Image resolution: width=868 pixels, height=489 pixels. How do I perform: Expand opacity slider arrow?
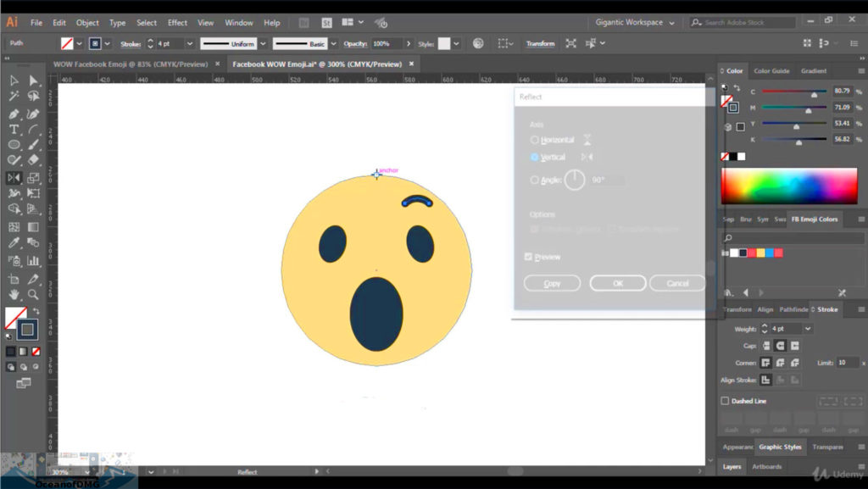click(409, 44)
